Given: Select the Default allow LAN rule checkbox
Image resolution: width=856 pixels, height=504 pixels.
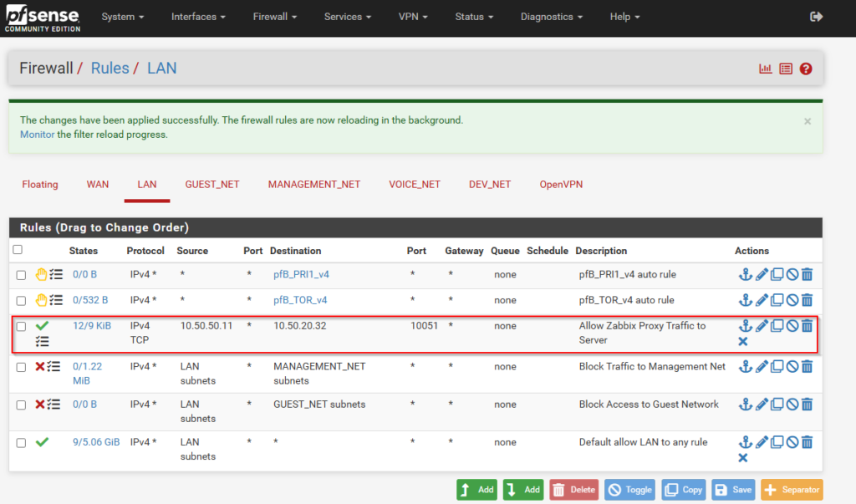Looking at the screenshot, I should (x=22, y=442).
